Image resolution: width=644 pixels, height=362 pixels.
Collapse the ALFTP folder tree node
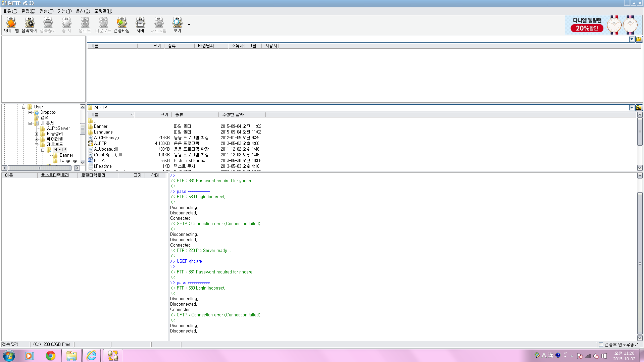pyautogui.click(x=43, y=150)
